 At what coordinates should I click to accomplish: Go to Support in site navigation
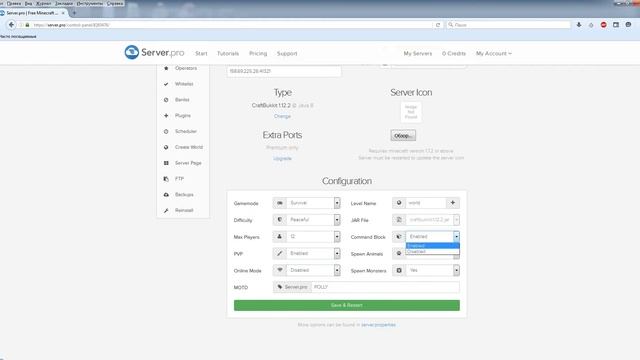[x=287, y=53]
